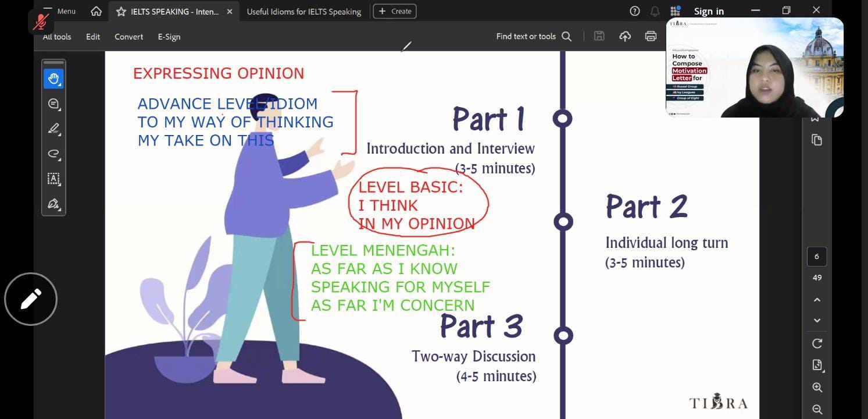Switch to Useful Idioms for IELTS Speaking tab
Image resolution: width=868 pixels, height=419 pixels.
[x=303, y=12]
